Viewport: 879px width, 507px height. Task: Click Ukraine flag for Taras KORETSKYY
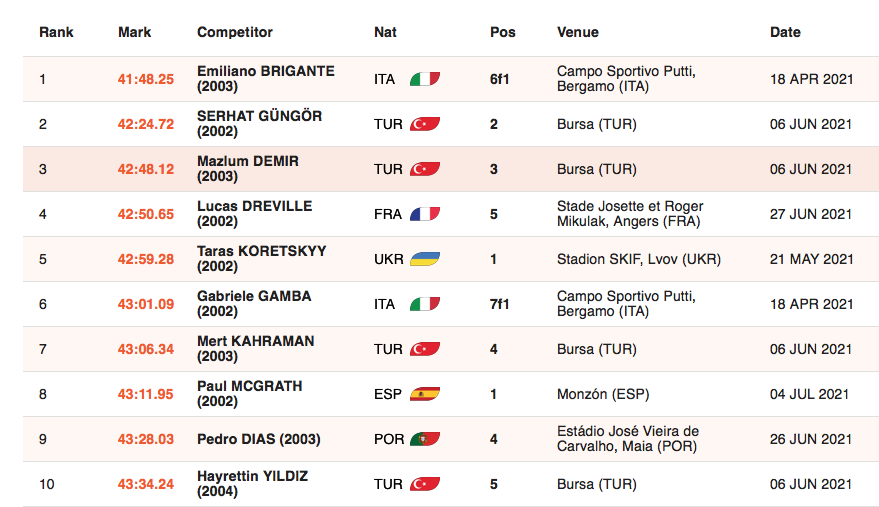coord(425,259)
